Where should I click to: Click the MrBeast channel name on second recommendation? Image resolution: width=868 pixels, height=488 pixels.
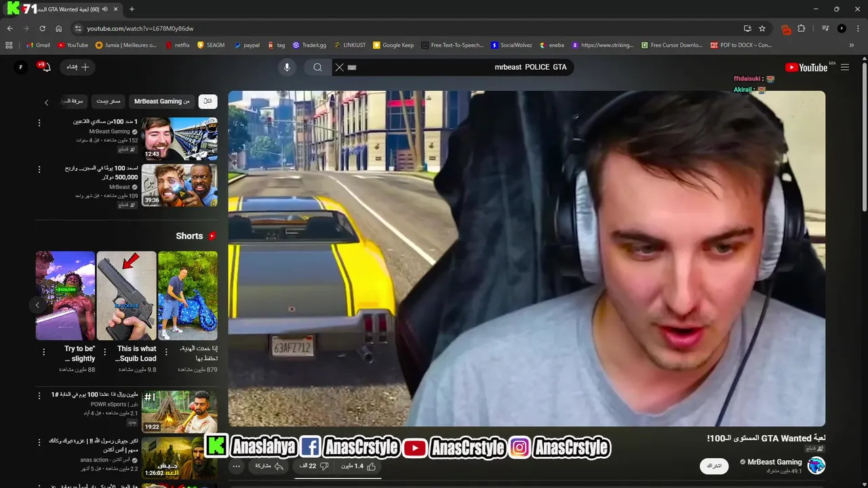(x=119, y=187)
